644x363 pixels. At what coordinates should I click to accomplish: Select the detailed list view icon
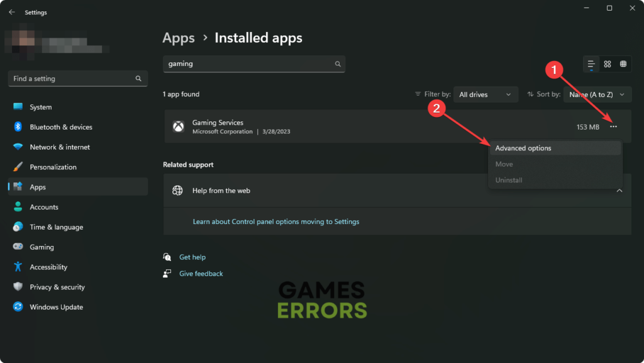pos(591,64)
